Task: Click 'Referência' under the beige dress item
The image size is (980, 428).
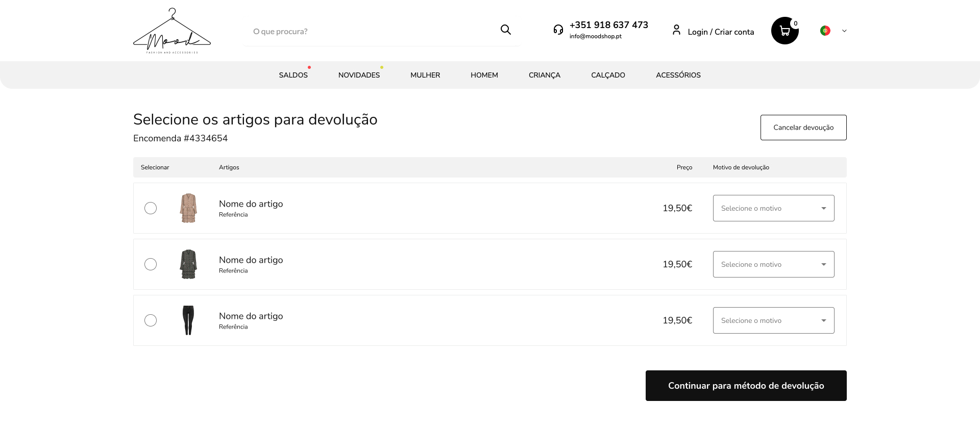Action: coord(233,215)
